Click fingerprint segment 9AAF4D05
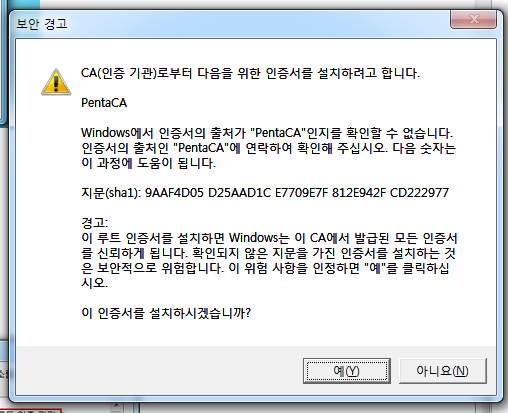The width and height of the screenshot is (508, 413). (x=174, y=193)
